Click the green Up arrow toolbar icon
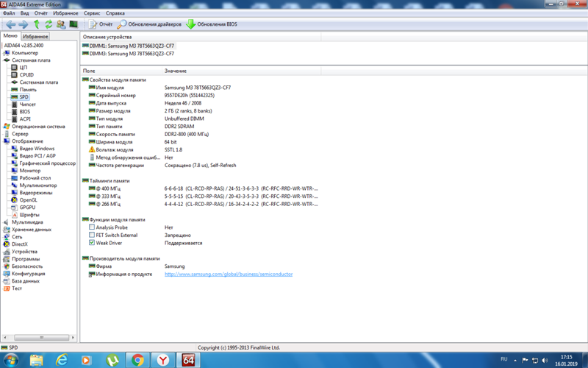The height and width of the screenshot is (368, 588). (36, 24)
